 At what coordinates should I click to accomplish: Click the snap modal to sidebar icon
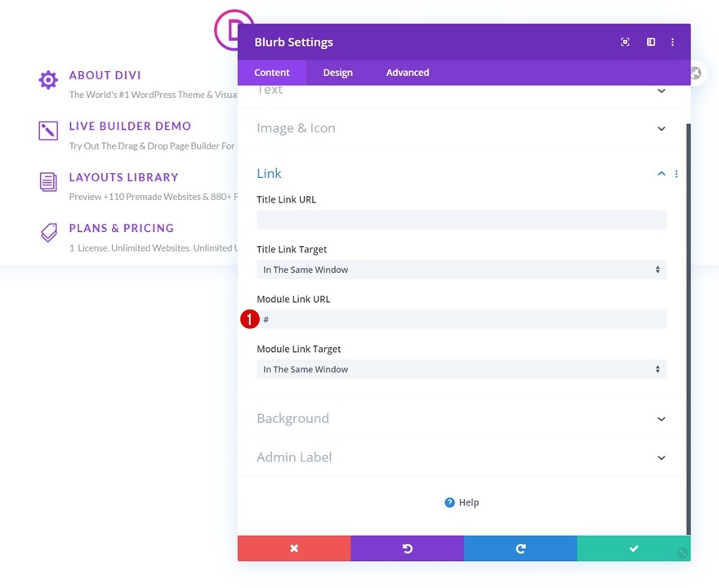point(650,42)
